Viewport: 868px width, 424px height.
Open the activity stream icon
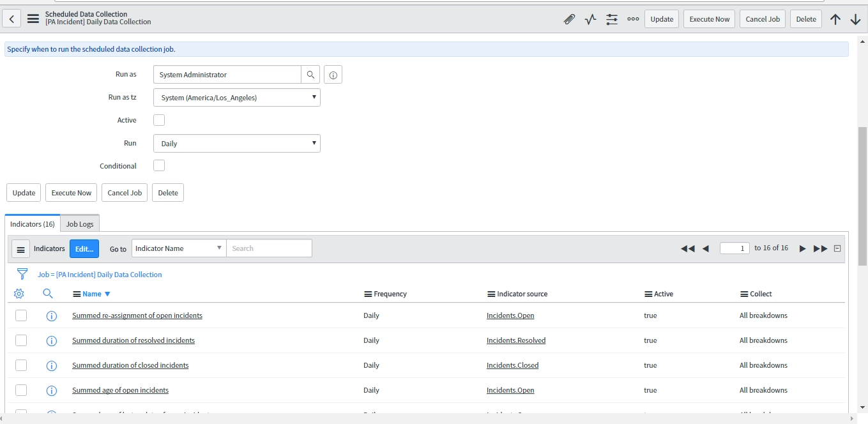[590, 19]
